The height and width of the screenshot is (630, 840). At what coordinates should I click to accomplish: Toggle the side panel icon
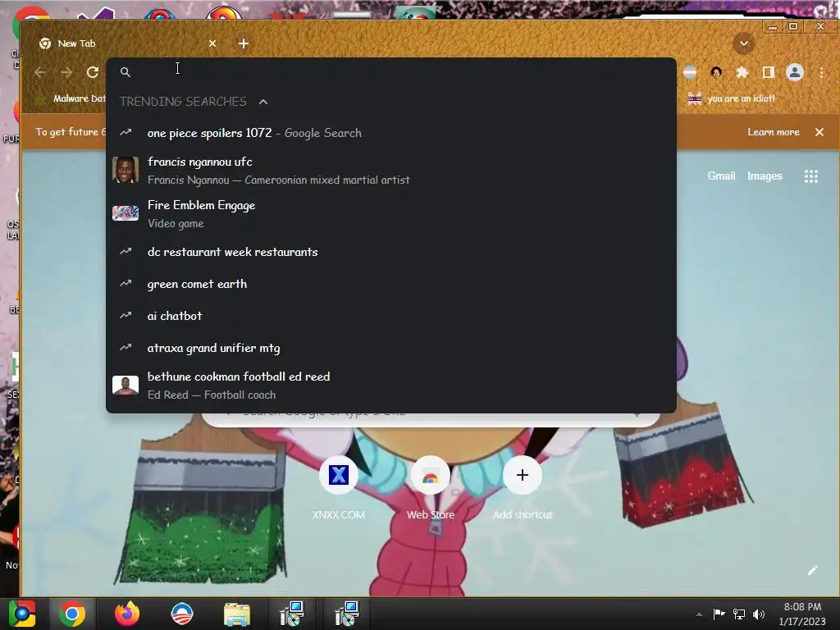pyautogui.click(x=768, y=72)
